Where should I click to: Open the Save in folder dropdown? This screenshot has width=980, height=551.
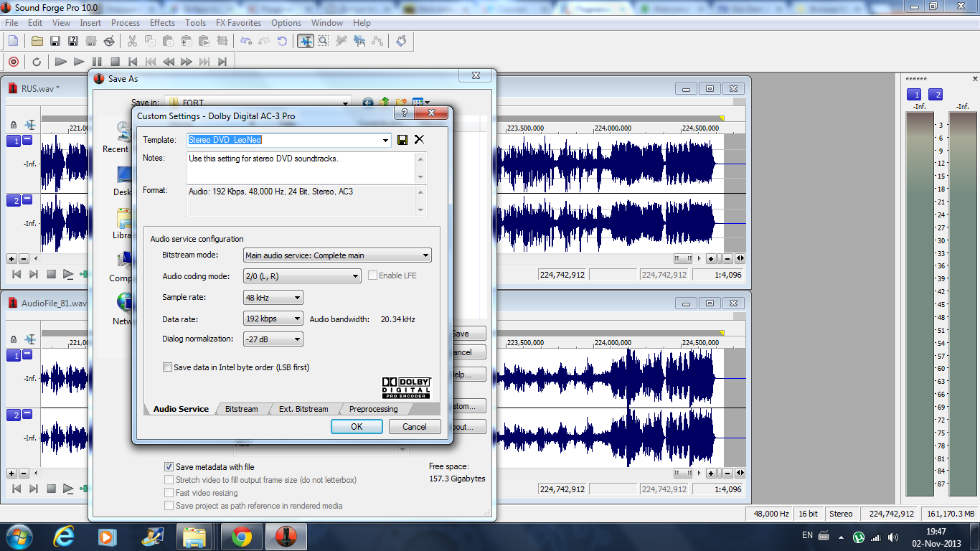[345, 103]
